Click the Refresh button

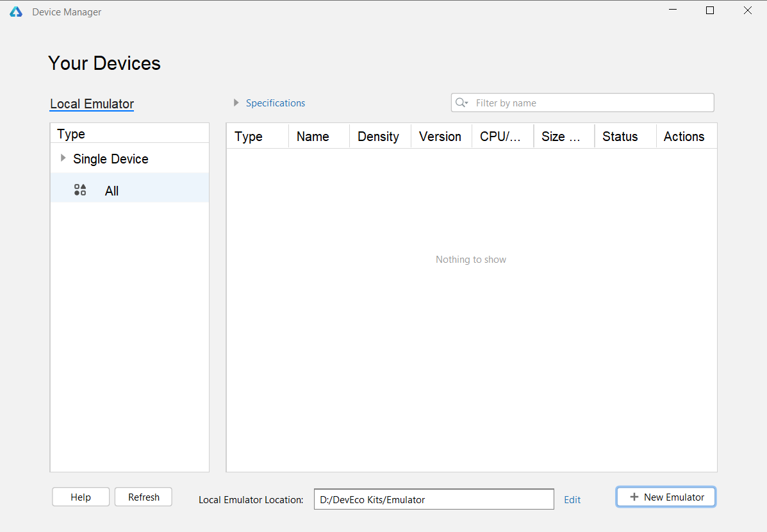click(x=144, y=497)
